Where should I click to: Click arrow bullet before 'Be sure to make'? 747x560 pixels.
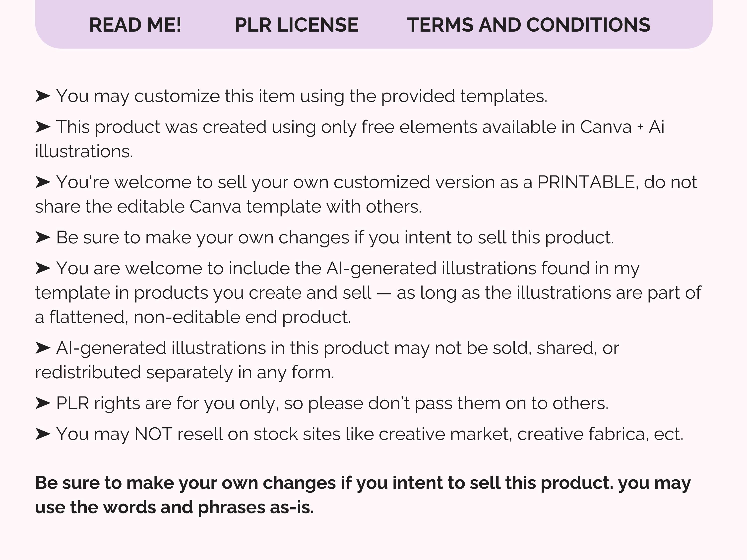[x=43, y=238]
